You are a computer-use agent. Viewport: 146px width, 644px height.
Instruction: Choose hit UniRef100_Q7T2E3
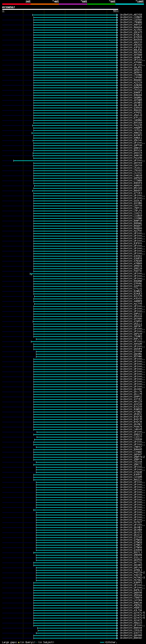pyautogui.click(x=131, y=193)
